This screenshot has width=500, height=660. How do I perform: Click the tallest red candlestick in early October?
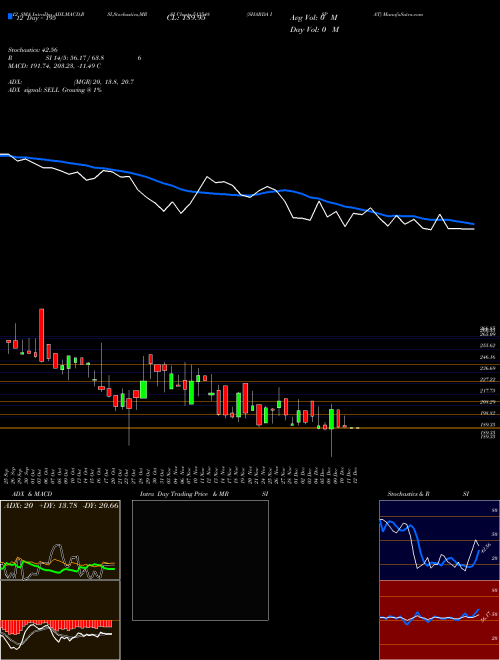coord(42,335)
